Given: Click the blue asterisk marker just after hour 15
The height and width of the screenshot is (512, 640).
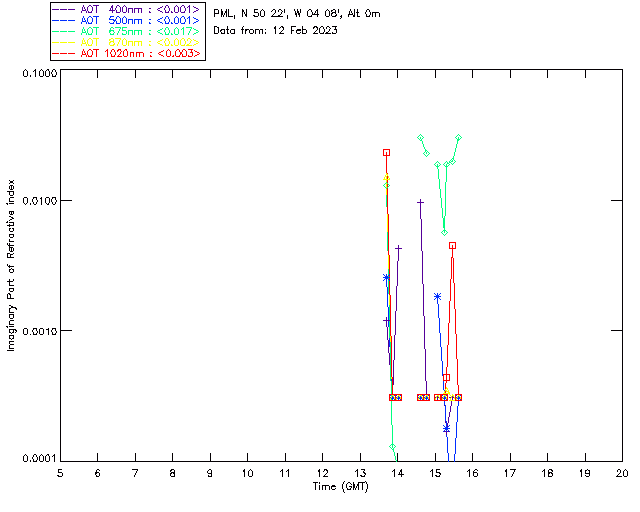Looking at the screenshot, I should coord(438,297).
